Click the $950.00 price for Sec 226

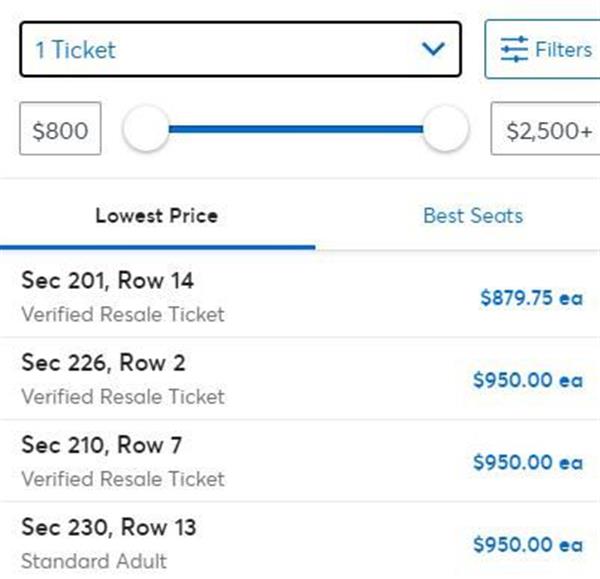click(528, 380)
